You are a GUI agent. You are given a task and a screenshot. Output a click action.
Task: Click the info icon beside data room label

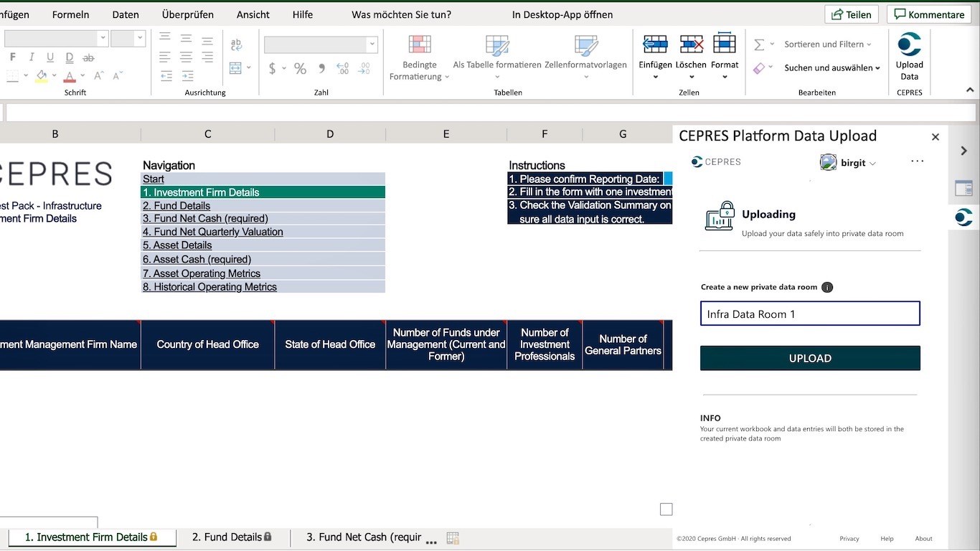click(827, 287)
